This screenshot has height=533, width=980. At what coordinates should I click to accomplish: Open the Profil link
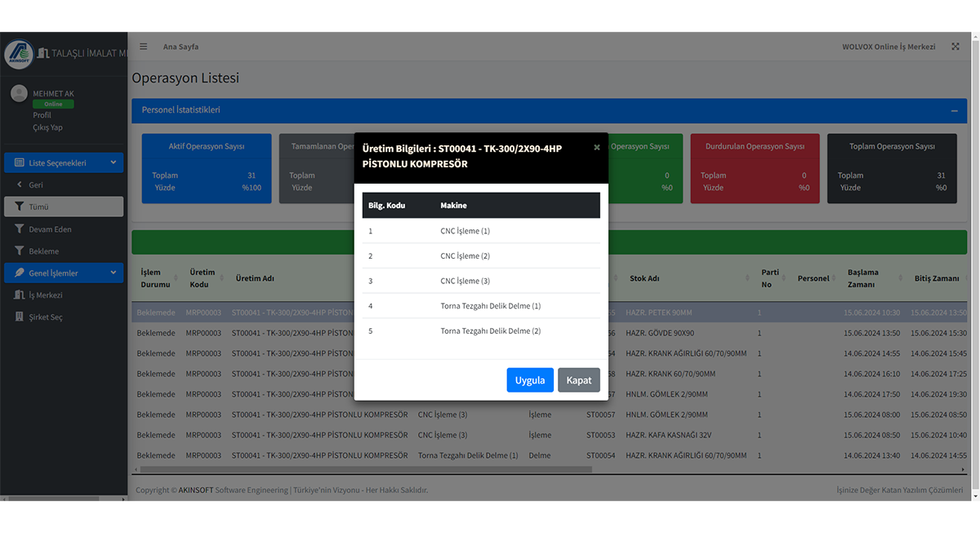tap(42, 115)
